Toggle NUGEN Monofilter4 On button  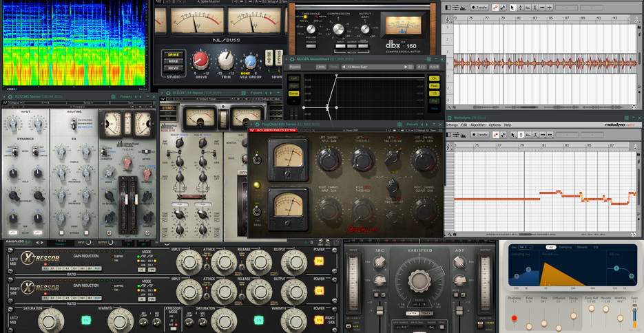coord(434,78)
